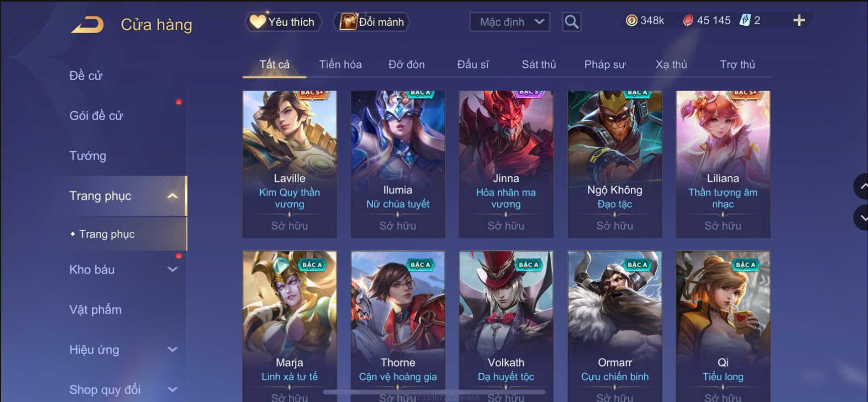Click the plus icon to add currency
This screenshot has height=402, width=868.
click(799, 20)
